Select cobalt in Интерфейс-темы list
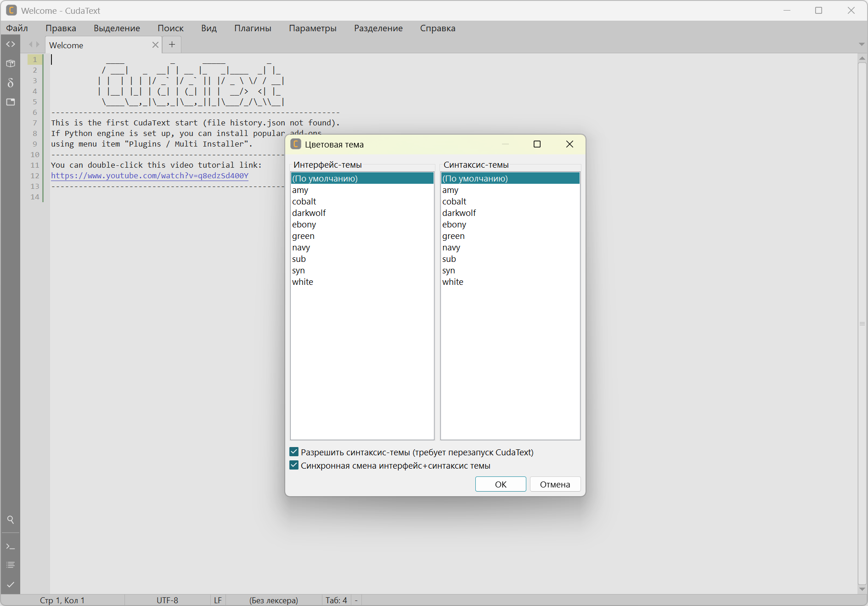 (x=362, y=201)
